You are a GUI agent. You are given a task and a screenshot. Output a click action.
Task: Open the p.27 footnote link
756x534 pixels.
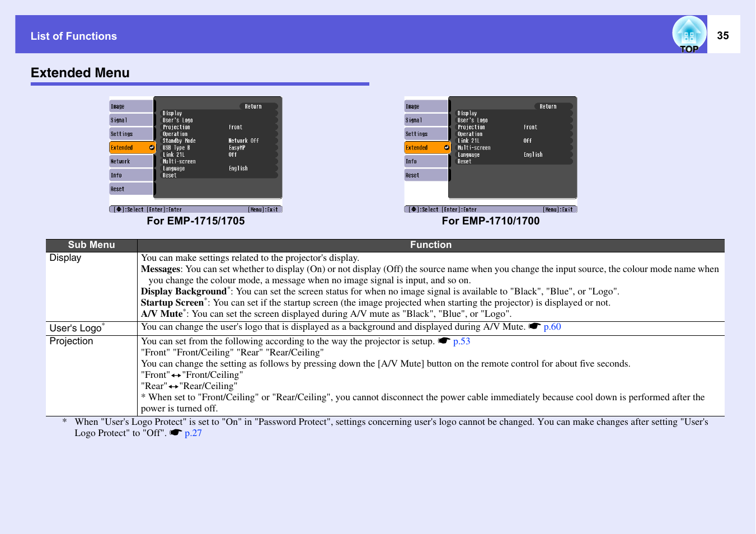(x=193, y=433)
